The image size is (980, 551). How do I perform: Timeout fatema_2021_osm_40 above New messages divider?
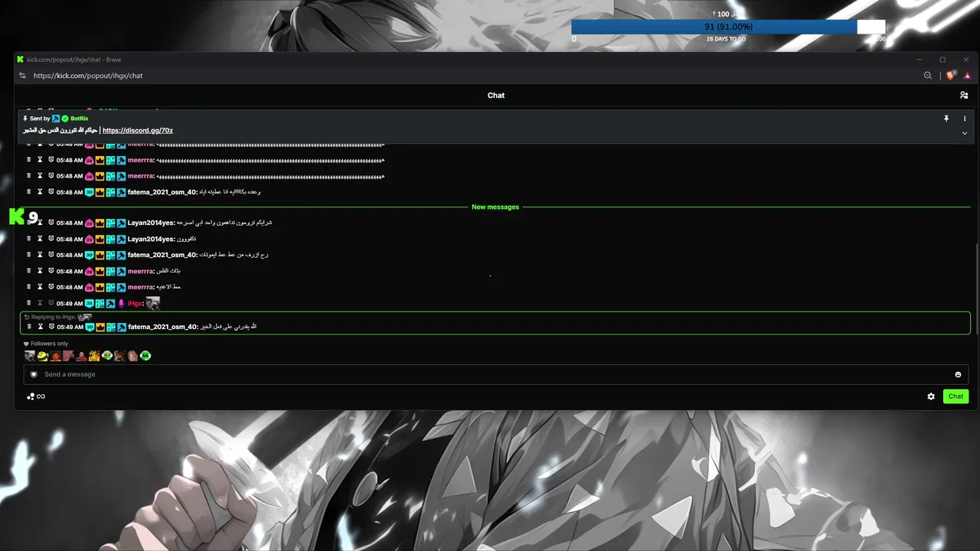41,192
